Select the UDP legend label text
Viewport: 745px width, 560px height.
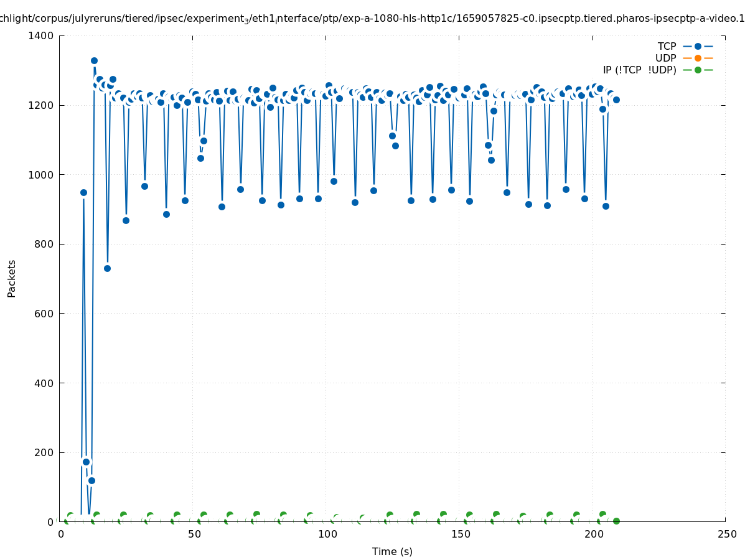tap(665, 58)
